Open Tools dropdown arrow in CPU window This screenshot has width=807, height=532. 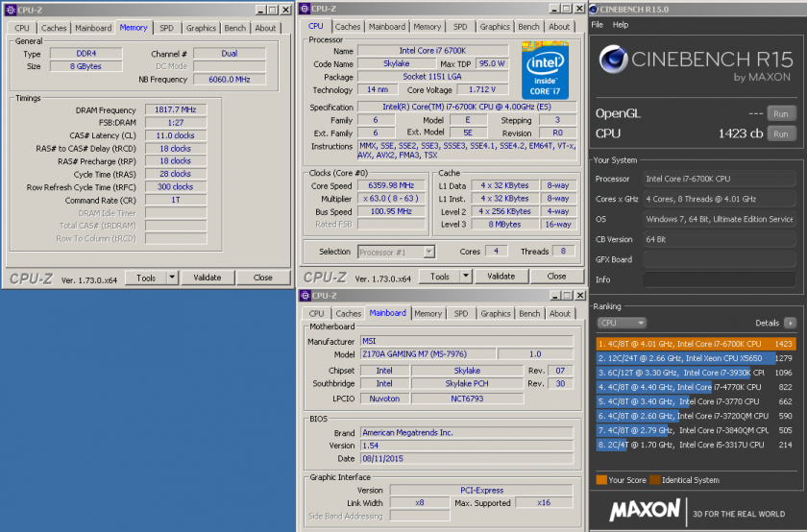tap(466, 277)
